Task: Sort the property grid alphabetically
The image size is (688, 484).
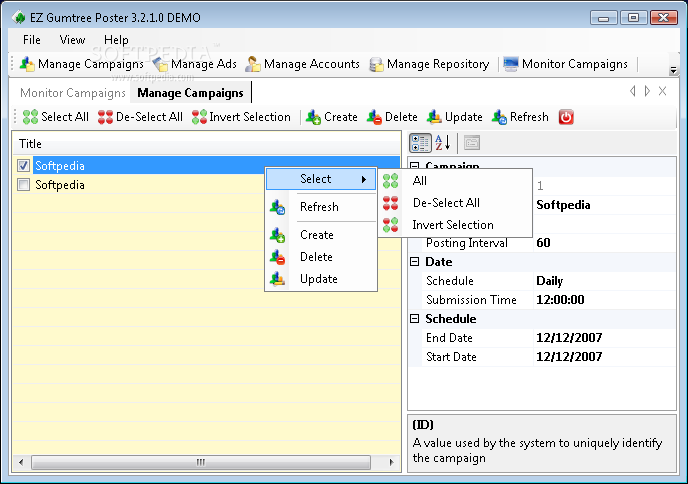Action: coord(443,143)
